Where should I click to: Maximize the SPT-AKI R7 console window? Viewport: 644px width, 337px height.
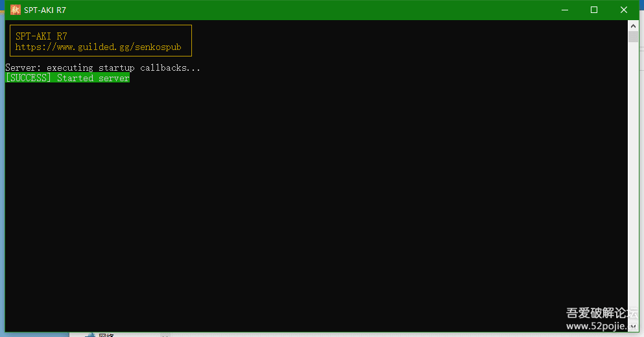click(594, 10)
